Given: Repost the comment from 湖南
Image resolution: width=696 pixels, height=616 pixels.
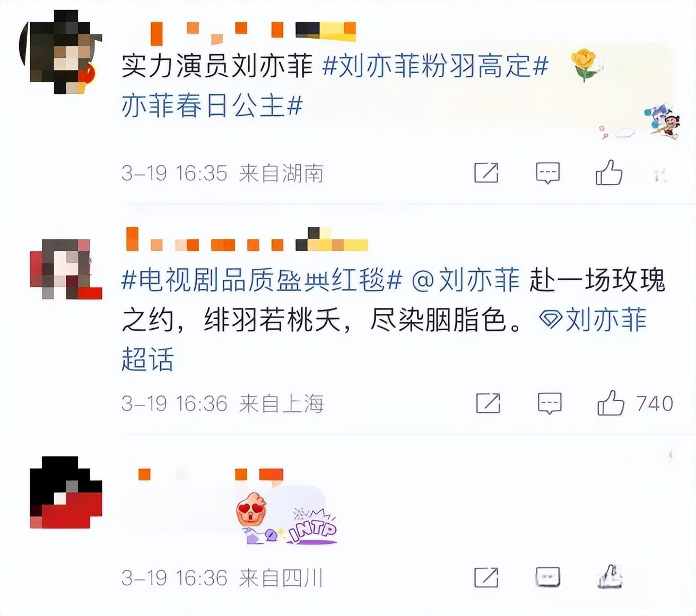Looking at the screenshot, I should tap(486, 173).
